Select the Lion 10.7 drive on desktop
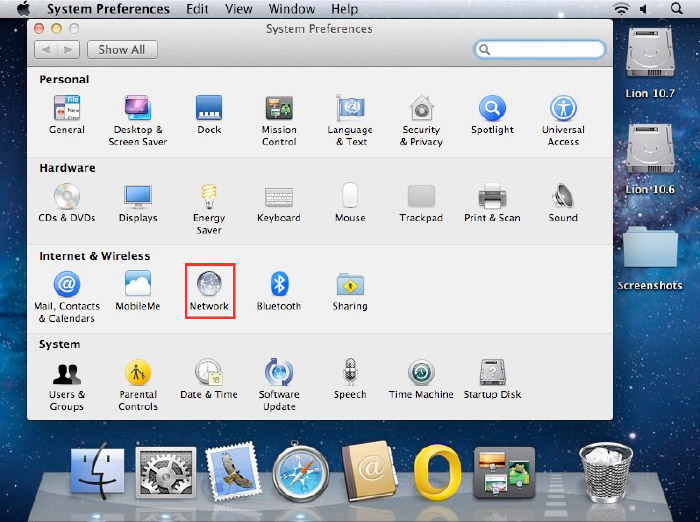 click(650, 63)
